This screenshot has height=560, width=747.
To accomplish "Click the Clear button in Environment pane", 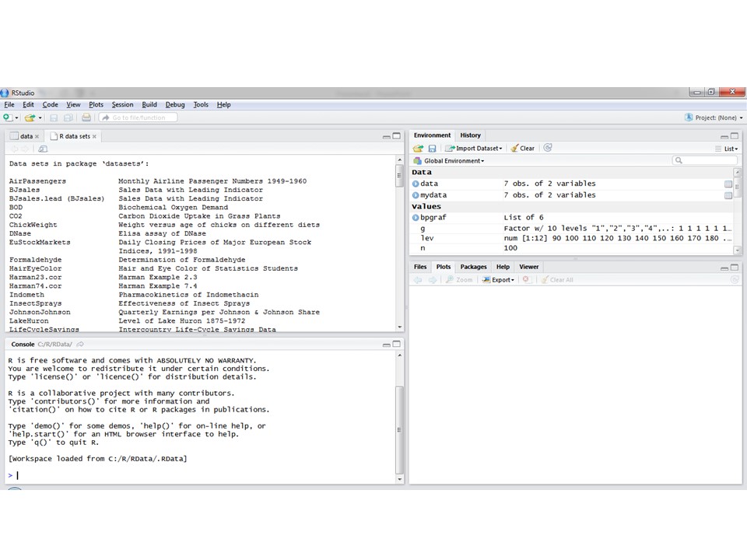I will tap(523, 148).
